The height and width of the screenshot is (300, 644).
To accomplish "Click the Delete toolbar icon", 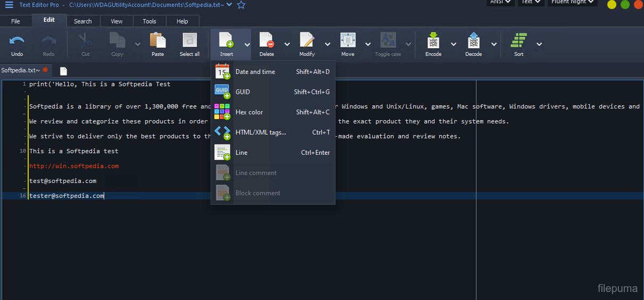I will [x=266, y=41].
